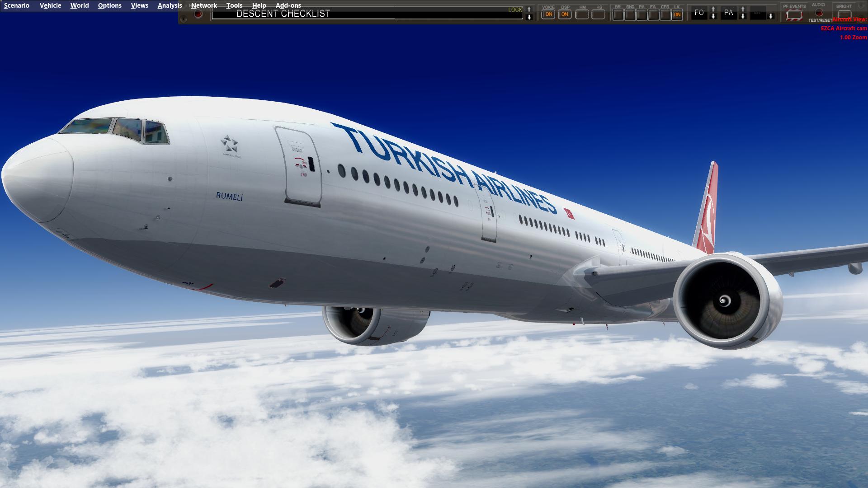
Task: Open the Scenario menu
Action: tap(17, 5)
